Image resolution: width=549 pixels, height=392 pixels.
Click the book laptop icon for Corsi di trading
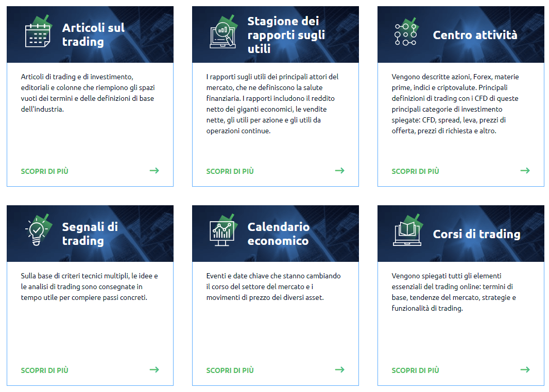(408, 230)
